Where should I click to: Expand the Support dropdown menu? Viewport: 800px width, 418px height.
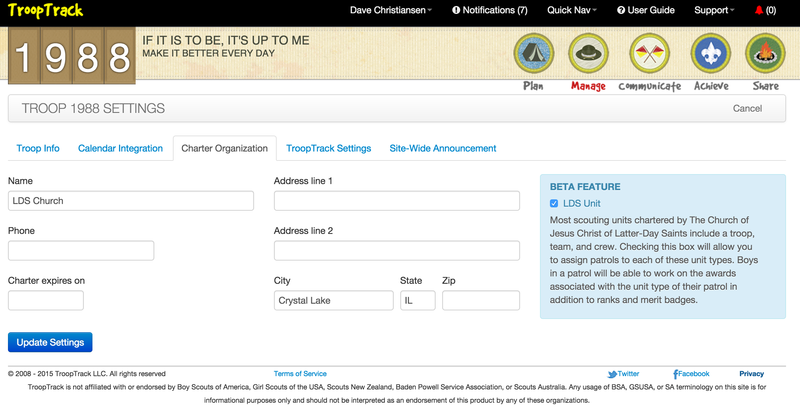coord(714,10)
